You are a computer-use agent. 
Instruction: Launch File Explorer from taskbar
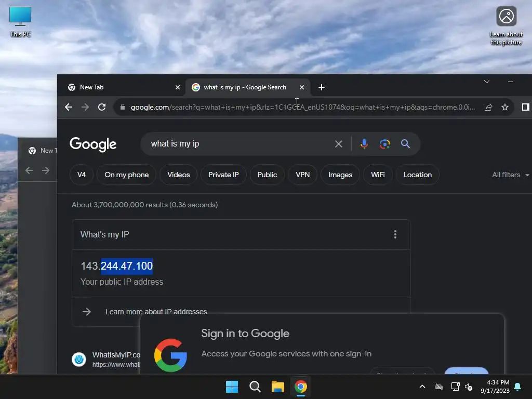(x=278, y=387)
